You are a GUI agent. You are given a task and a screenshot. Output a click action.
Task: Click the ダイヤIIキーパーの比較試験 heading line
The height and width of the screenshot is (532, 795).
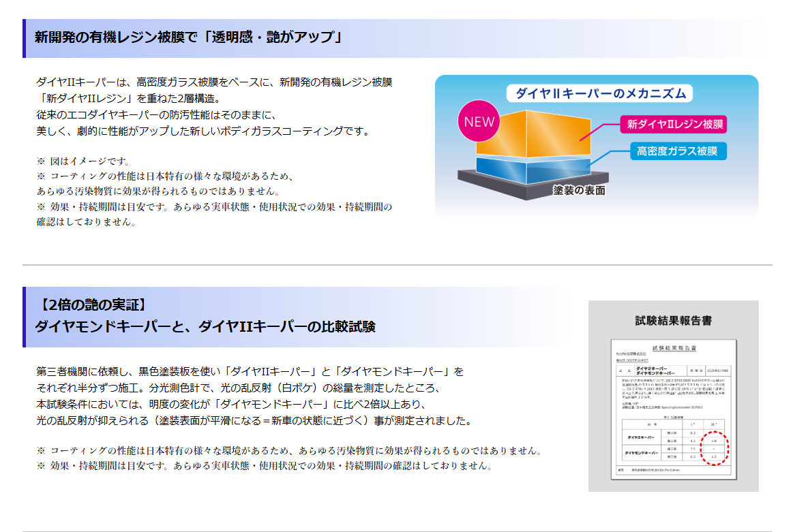point(205,326)
